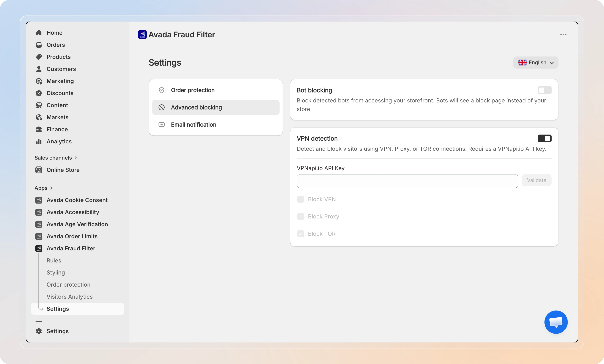The height and width of the screenshot is (364, 604).
Task: Click the VPNapi.io API Key input field
Action: tap(407, 181)
